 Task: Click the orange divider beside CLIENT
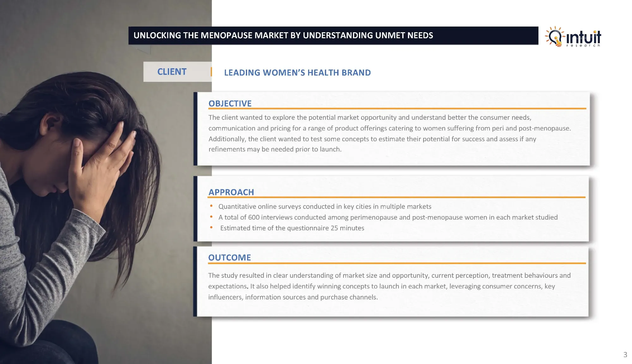pyautogui.click(x=211, y=72)
